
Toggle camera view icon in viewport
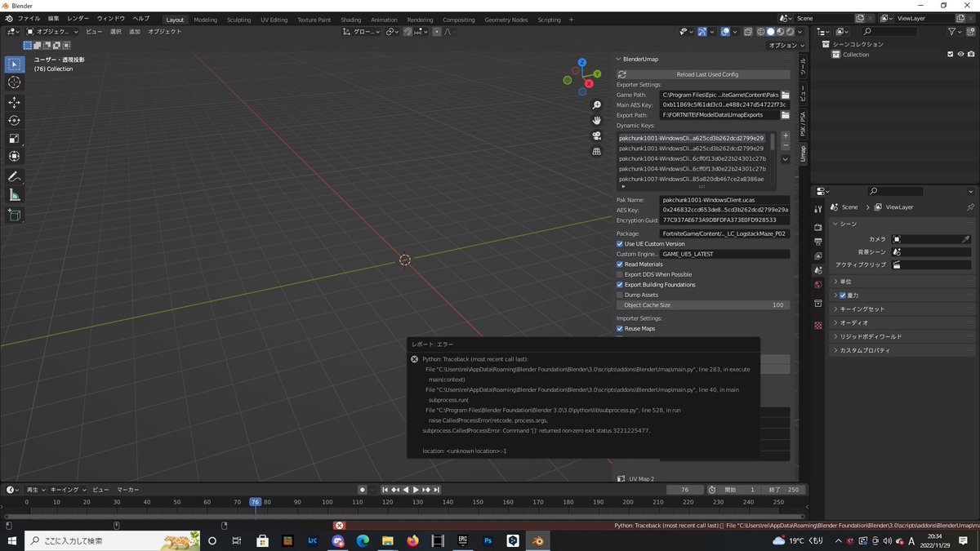click(x=597, y=136)
